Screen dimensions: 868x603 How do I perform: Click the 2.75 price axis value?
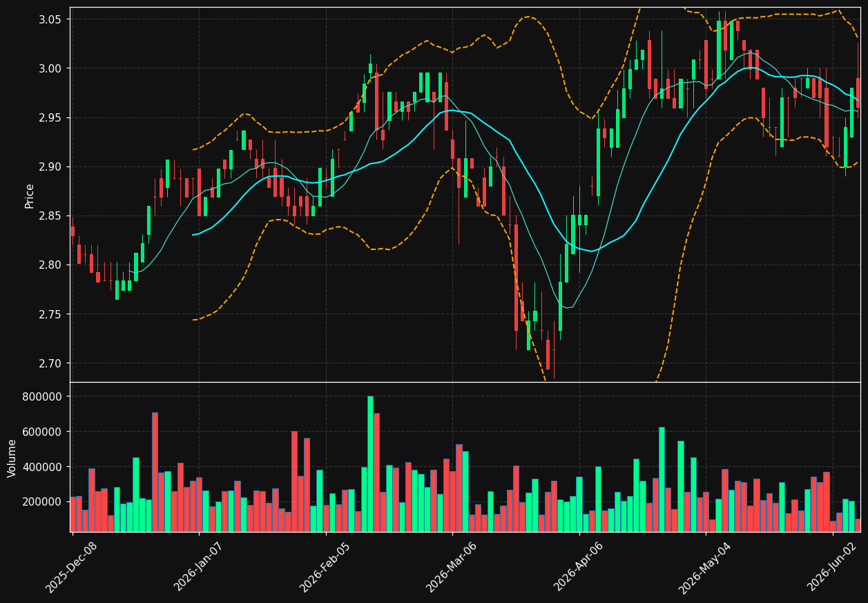coord(51,314)
